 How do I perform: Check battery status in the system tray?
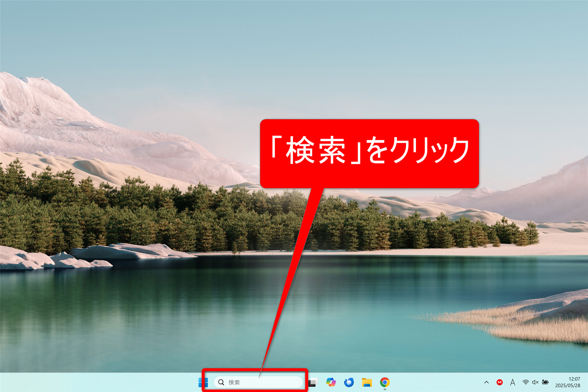coord(545,382)
